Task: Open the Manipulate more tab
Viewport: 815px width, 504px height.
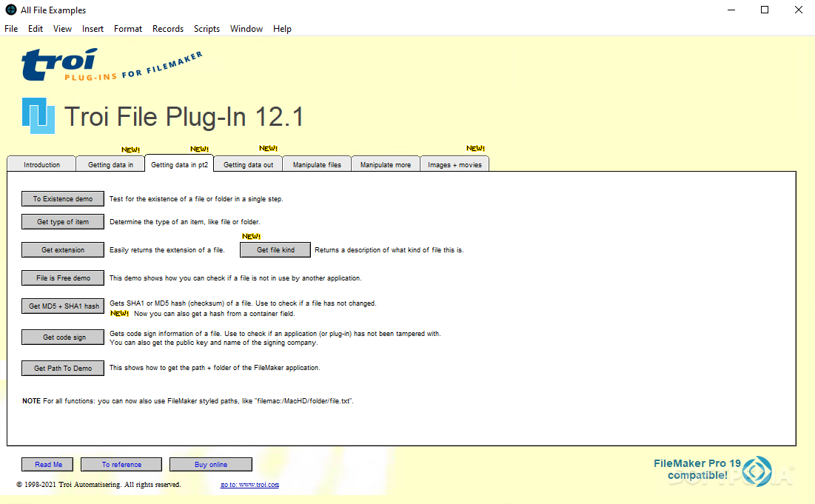Action: pyautogui.click(x=386, y=164)
